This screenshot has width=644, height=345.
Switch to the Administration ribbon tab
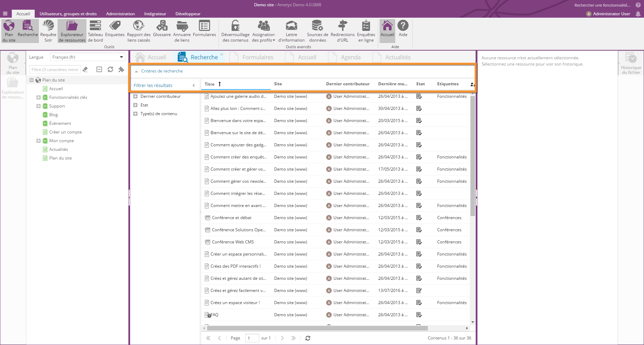click(120, 14)
